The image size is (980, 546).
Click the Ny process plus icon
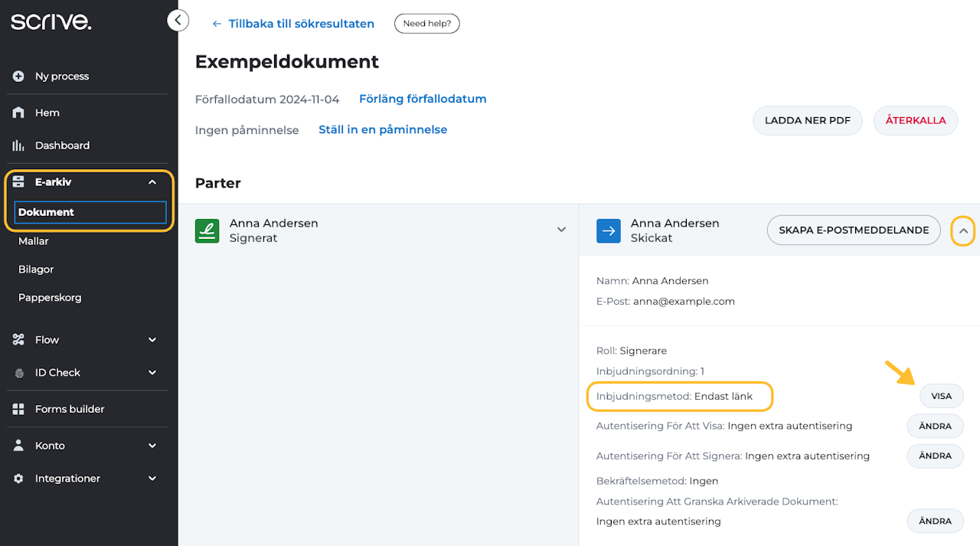[x=18, y=77]
